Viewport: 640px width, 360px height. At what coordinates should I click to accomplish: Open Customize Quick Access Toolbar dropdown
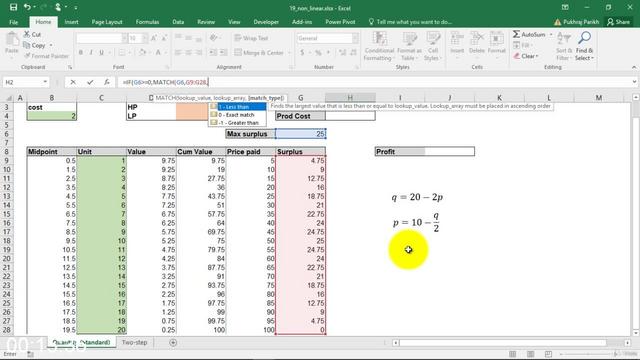pyautogui.click(x=76, y=7)
